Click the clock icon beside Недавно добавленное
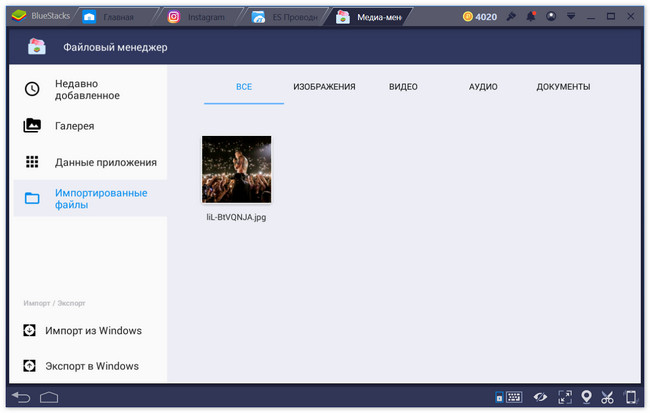650x413 pixels. pos(32,89)
